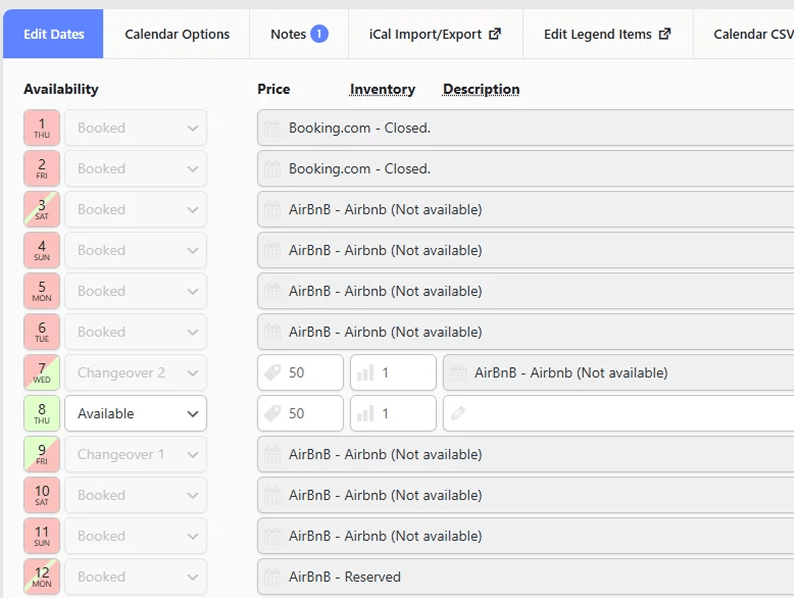Click the Description column header link
The width and height of the screenshot is (800, 600).
(x=481, y=89)
